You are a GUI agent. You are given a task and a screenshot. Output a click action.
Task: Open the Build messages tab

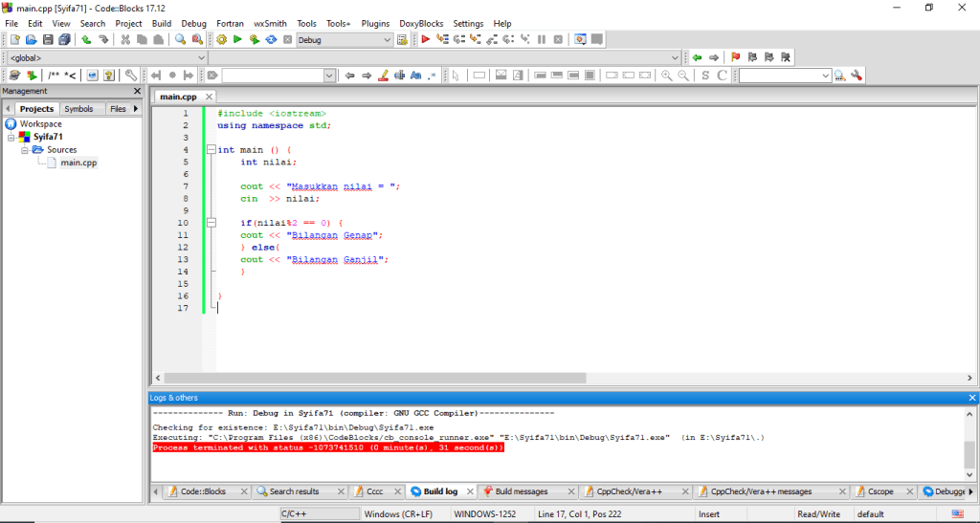[x=522, y=491]
